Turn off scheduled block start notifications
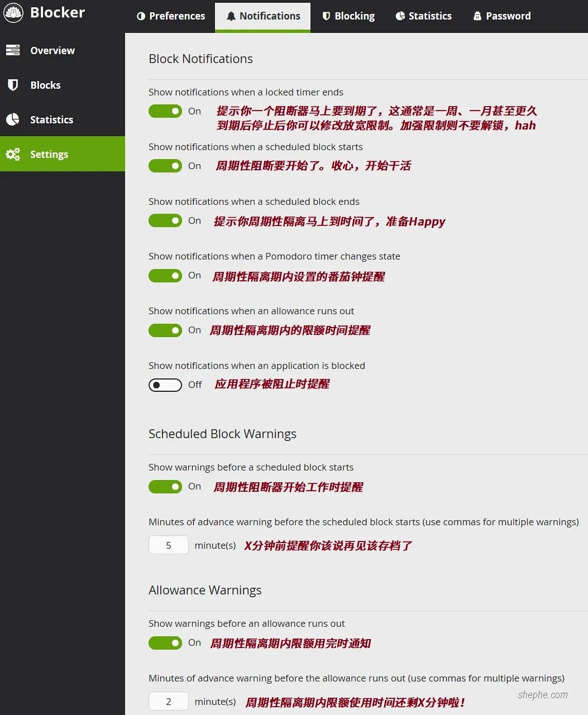 pyautogui.click(x=165, y=166)
